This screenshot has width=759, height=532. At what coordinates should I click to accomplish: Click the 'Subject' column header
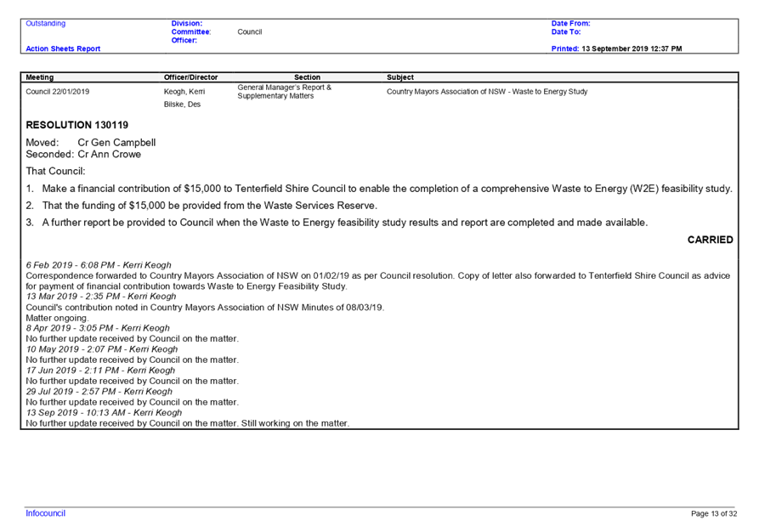pyautogui.click(x=400, y=77)
